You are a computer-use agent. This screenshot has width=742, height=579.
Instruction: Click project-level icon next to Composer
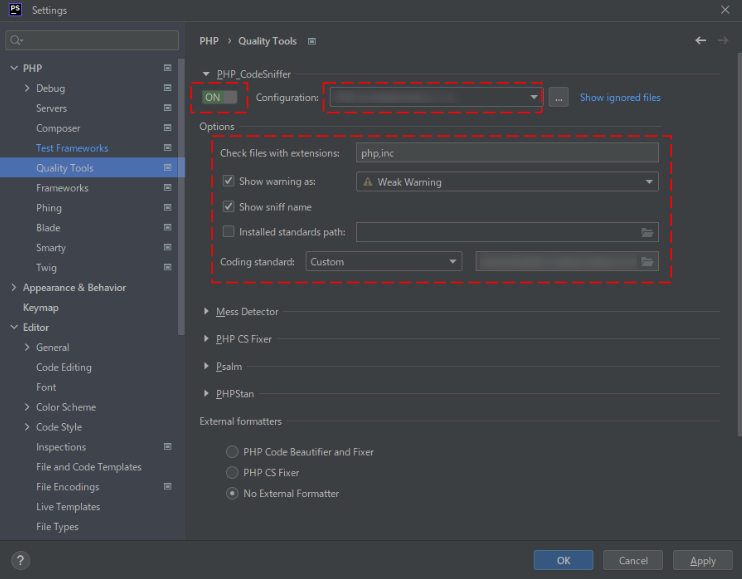168,128
